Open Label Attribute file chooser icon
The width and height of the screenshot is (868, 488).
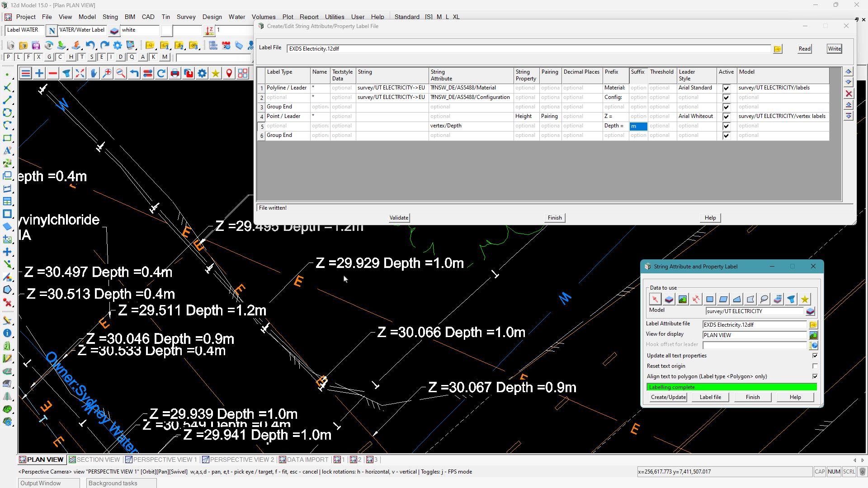(813, 325)
